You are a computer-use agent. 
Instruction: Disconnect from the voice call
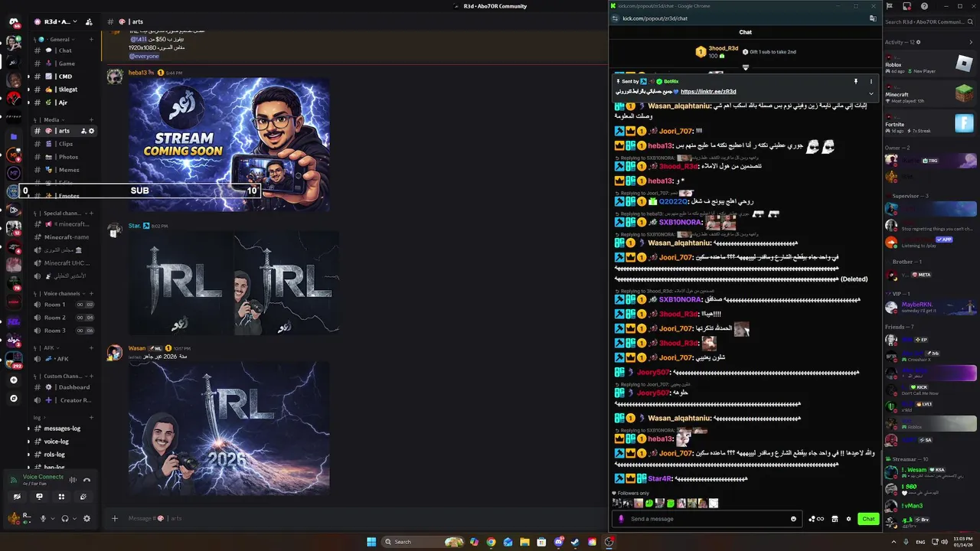(x=87, y=480)
